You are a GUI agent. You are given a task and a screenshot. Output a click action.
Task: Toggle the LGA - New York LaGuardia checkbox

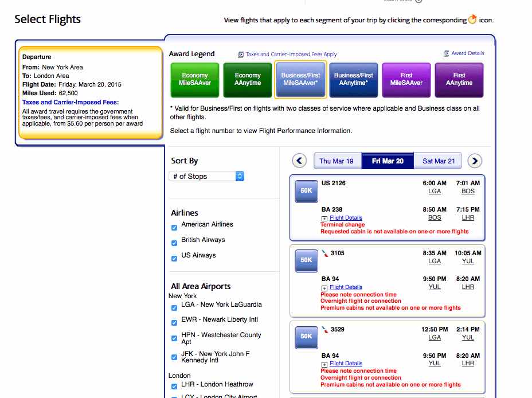[x=174, y=308]
